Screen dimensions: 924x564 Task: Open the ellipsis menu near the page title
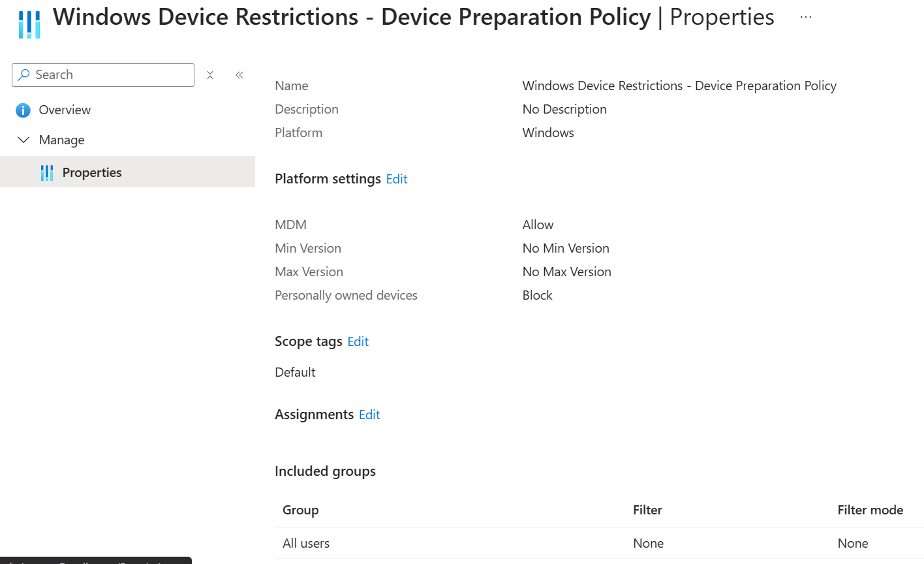tap(805, 16)
